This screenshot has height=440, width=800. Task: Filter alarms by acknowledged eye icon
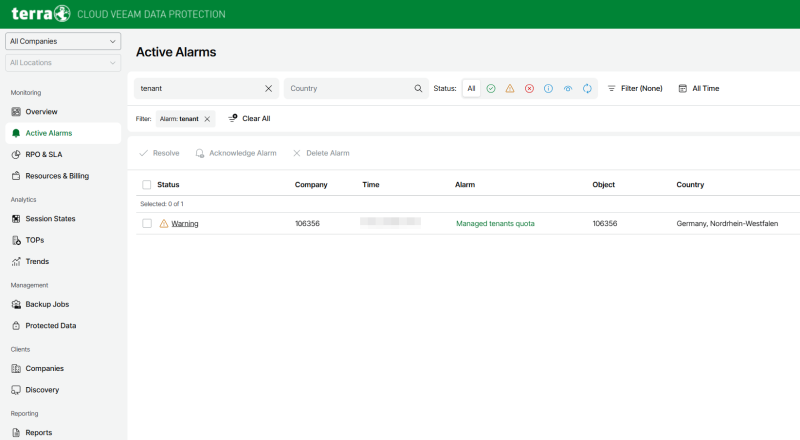567,88
